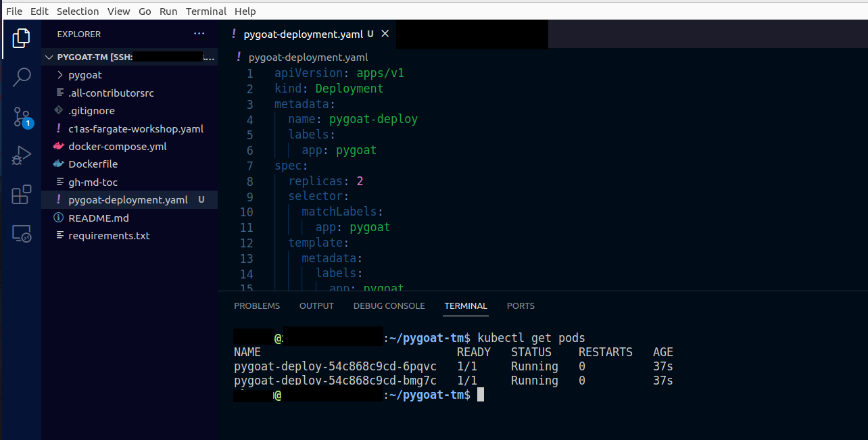Open the Edit menu
This screenshot has width=868, height=440.
pos(39,11)
